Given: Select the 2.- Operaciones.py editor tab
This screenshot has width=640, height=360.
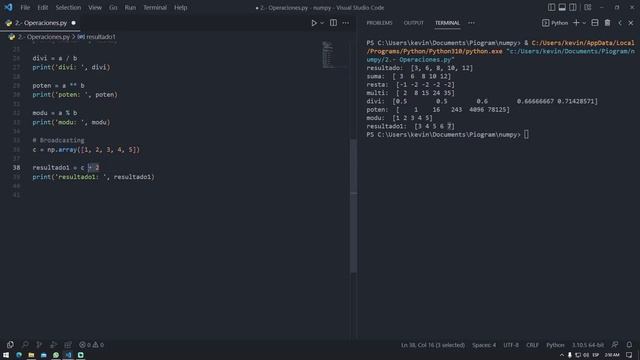Looking at the screenshot, I should [40, 23].
